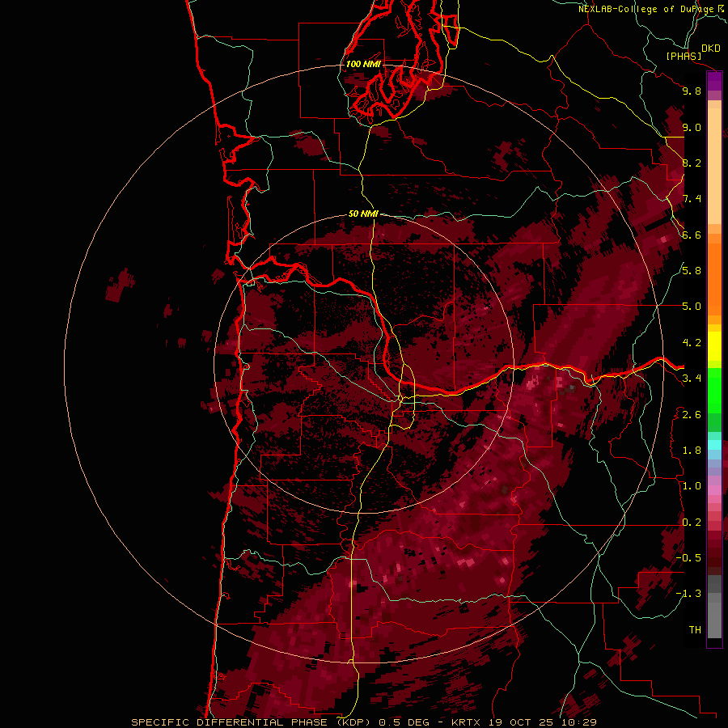The image size is (728, 728).
Task: Click the 2.6 scale value
Action: click(x=692, y=415)
